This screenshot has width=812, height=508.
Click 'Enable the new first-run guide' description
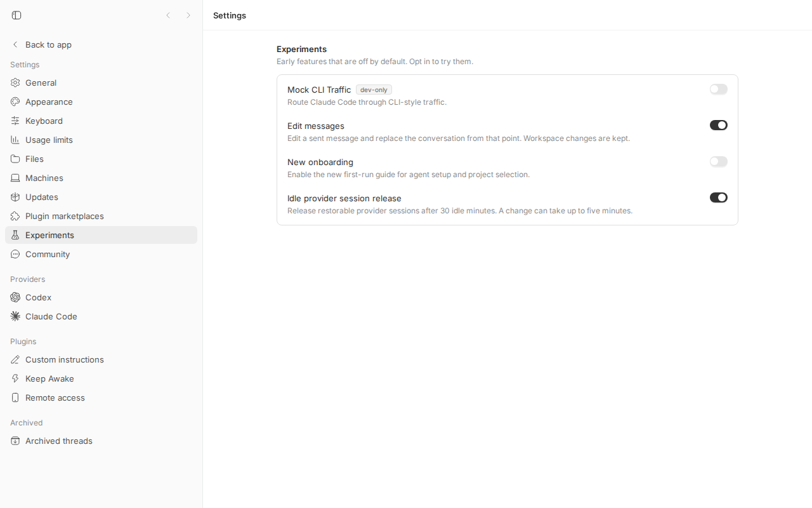coord(409,175)
